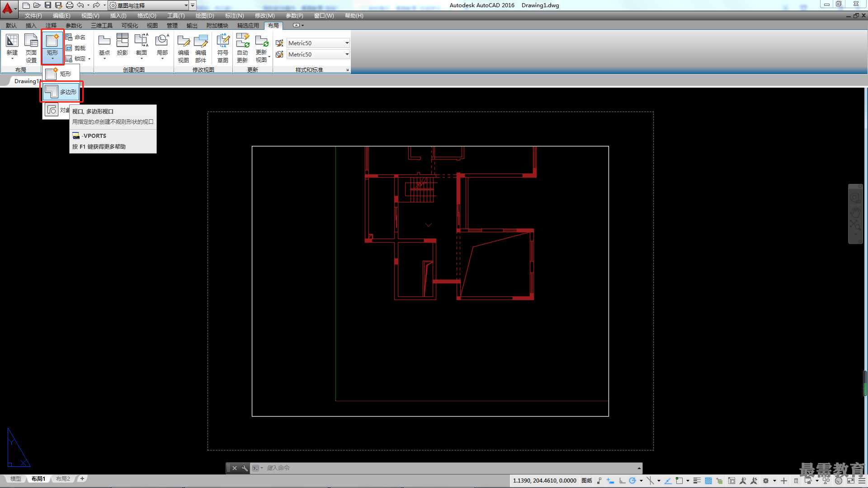Switch to the 输出 ribbon tab
868x488 pixels.
[x=192, y=26]
